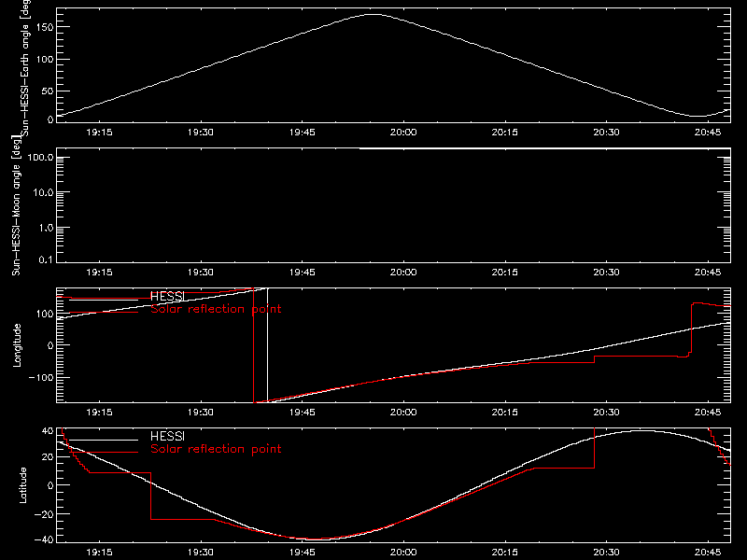Image resolution: width=747 pixels, height=560 pixels.
Task: Click 20:15 time label under Moon angle plot
Action: pyautogui.click(x=505, y=272)
